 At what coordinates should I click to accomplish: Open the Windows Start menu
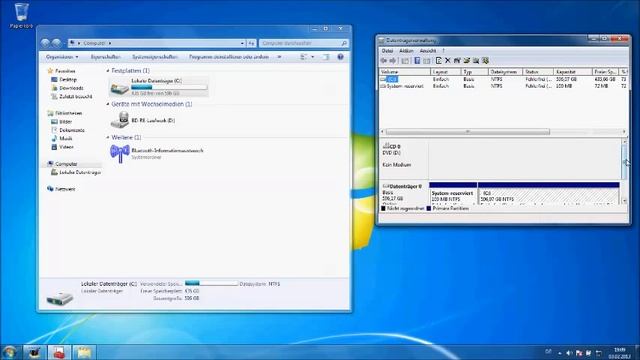[x=10, y=353]
